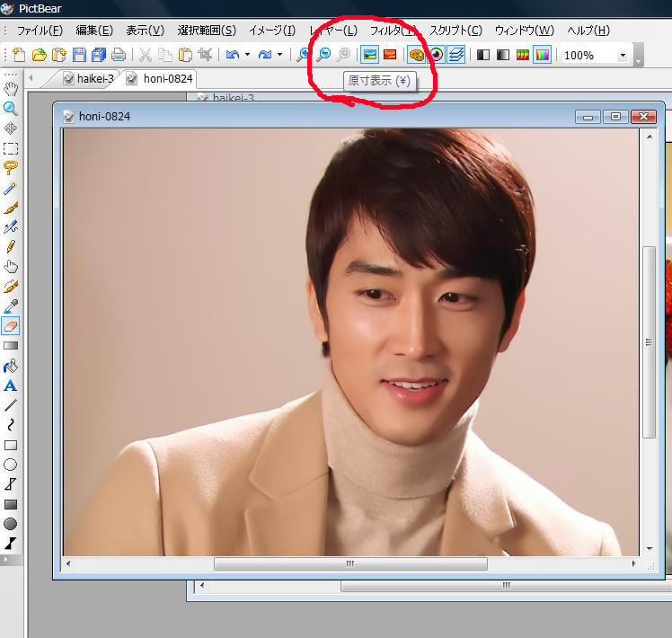
Task: Open the 100% zoom level dropdown
Action: pos(623,55)
